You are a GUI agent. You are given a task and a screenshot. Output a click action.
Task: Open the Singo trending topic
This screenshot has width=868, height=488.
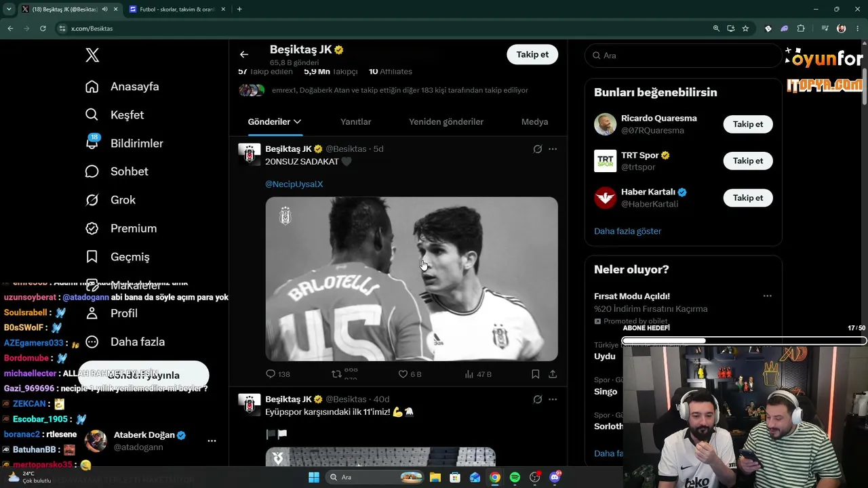606,392
